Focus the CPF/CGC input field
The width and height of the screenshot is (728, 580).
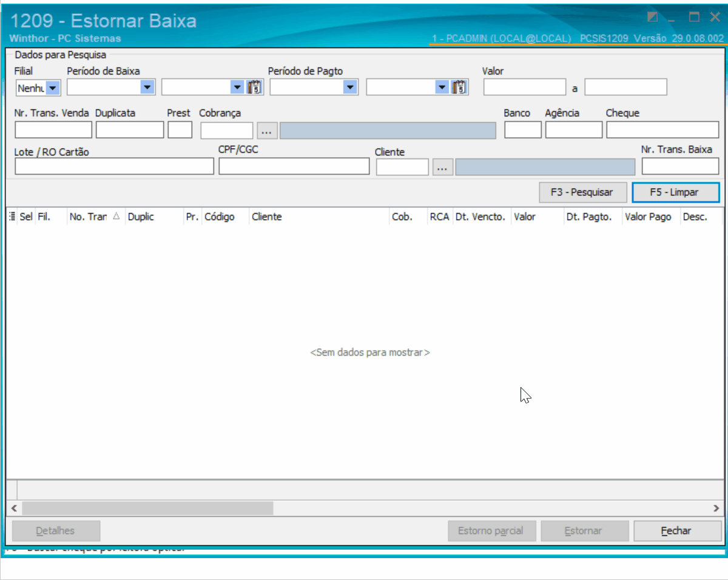coord(294,166)
